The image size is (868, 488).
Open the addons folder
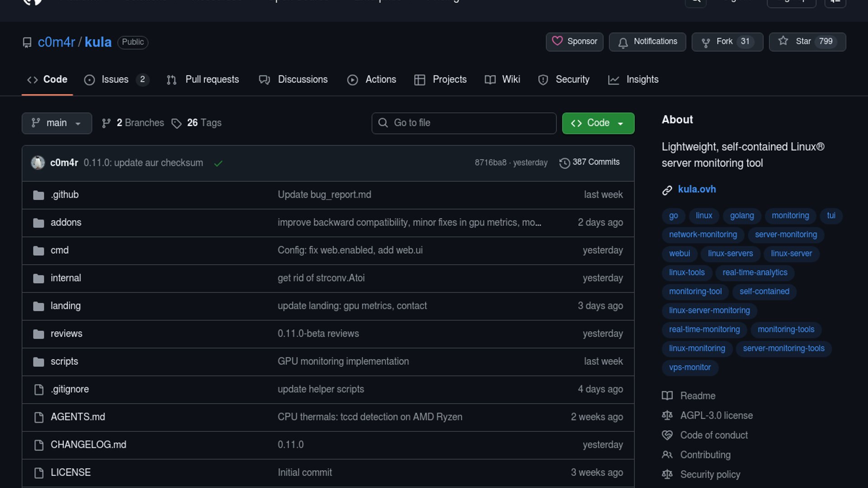(x=66, y=222)
